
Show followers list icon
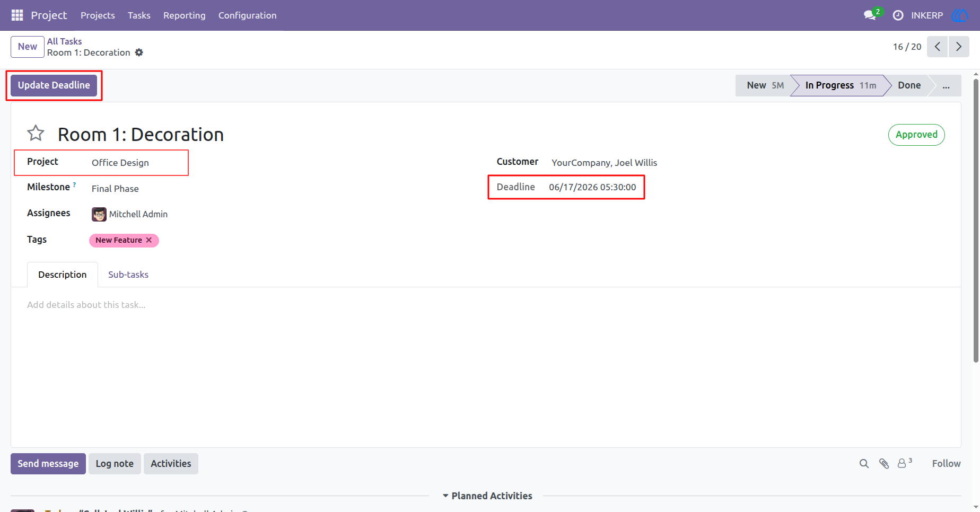pos(904,463)
